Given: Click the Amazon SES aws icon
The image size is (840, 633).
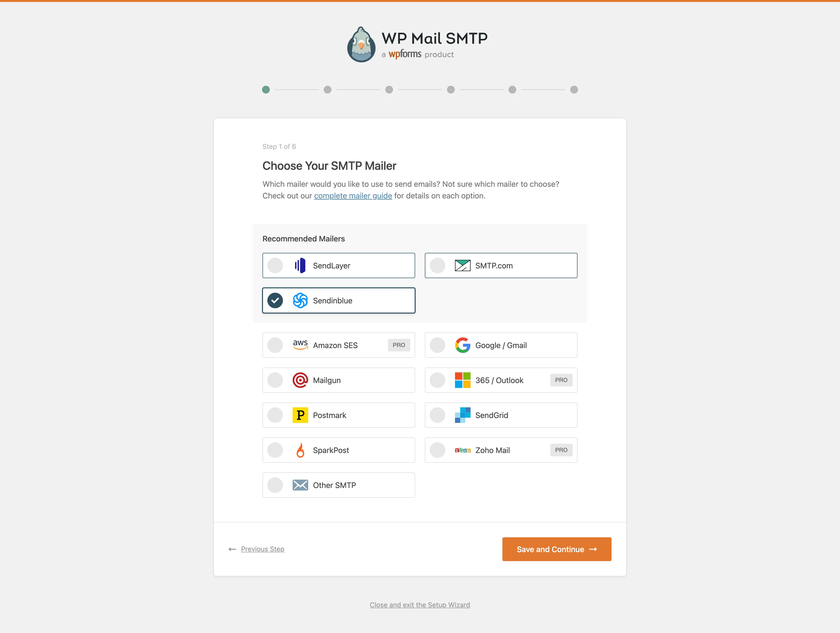Looking at the screenshot, I should [300, 345].
